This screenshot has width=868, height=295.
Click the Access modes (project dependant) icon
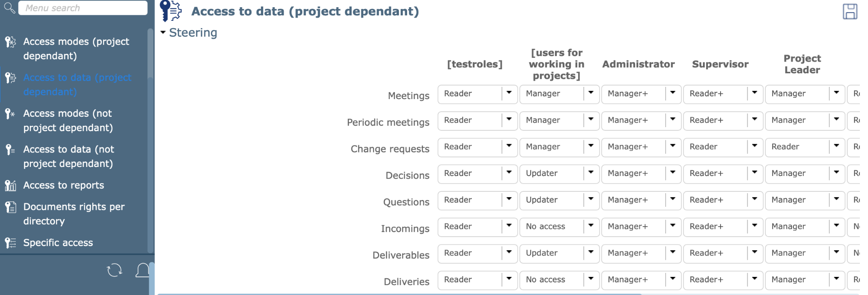[x=10, y=42]
